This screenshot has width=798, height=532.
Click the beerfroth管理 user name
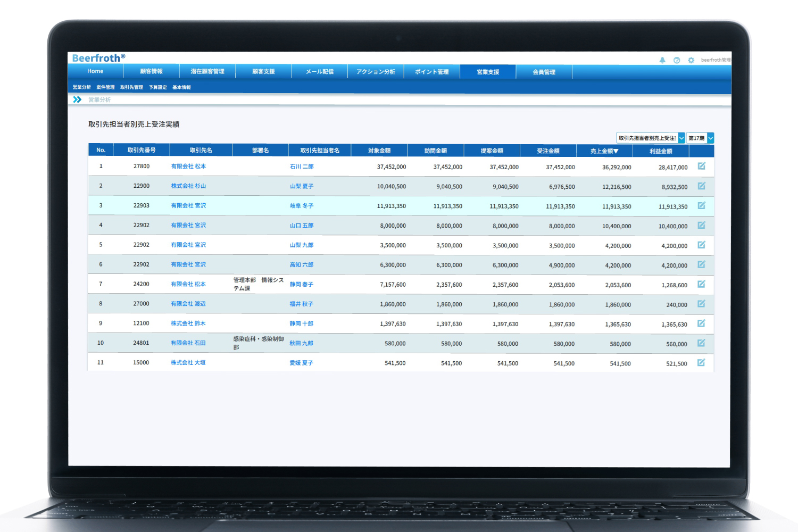click(716, 60)
